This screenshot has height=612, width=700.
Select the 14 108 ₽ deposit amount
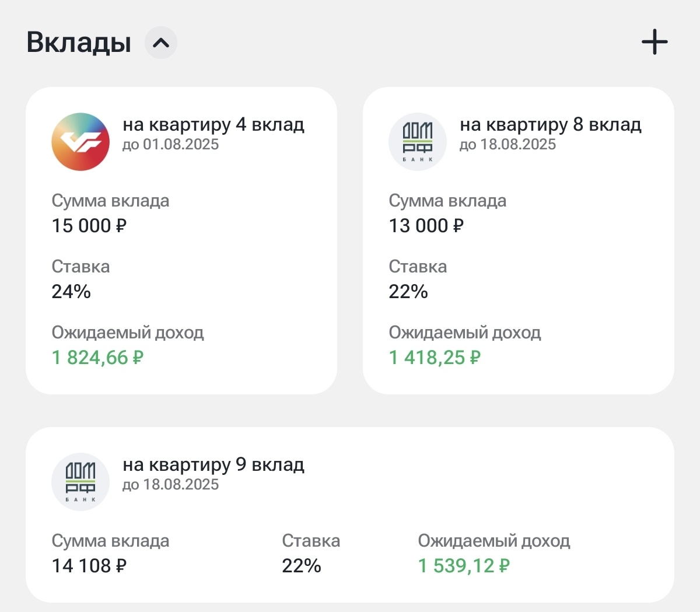(89, 566)
